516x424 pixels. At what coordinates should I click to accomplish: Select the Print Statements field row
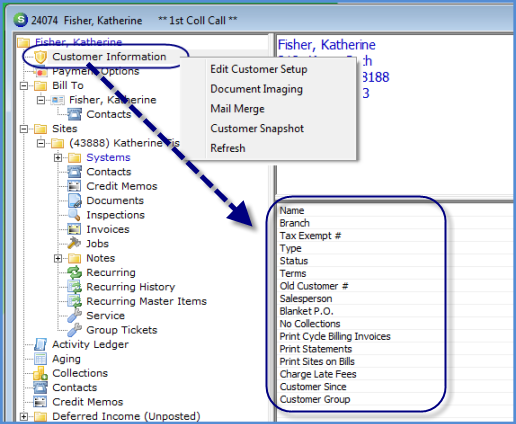pos(394,349)
